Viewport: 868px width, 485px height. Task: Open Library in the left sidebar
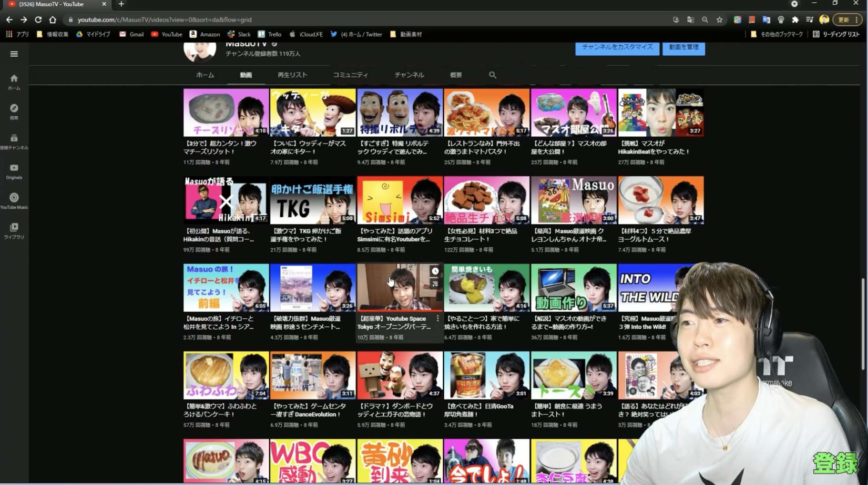click(14, 231)
